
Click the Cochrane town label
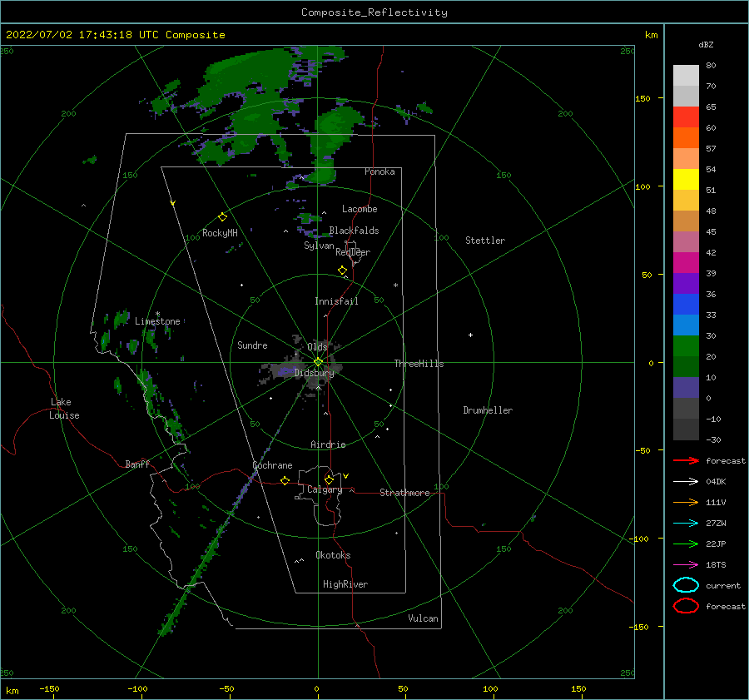pyautogui.click(x=272, y=465)
